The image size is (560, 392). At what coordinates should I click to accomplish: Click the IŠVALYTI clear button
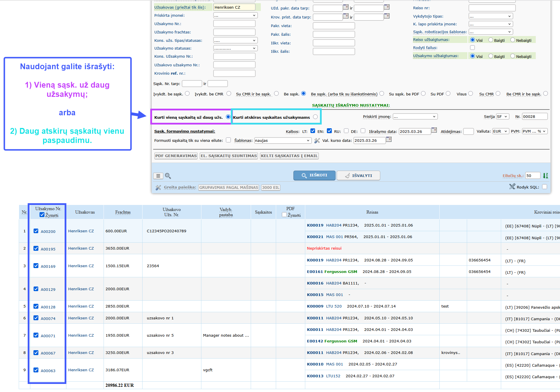coord(358,175)
